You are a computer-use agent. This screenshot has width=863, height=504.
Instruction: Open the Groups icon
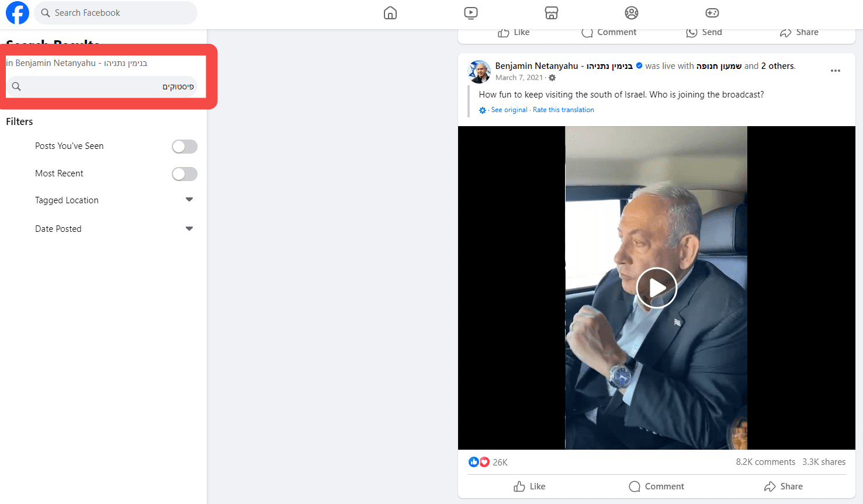pyautogui.click(x=632, y=13)
